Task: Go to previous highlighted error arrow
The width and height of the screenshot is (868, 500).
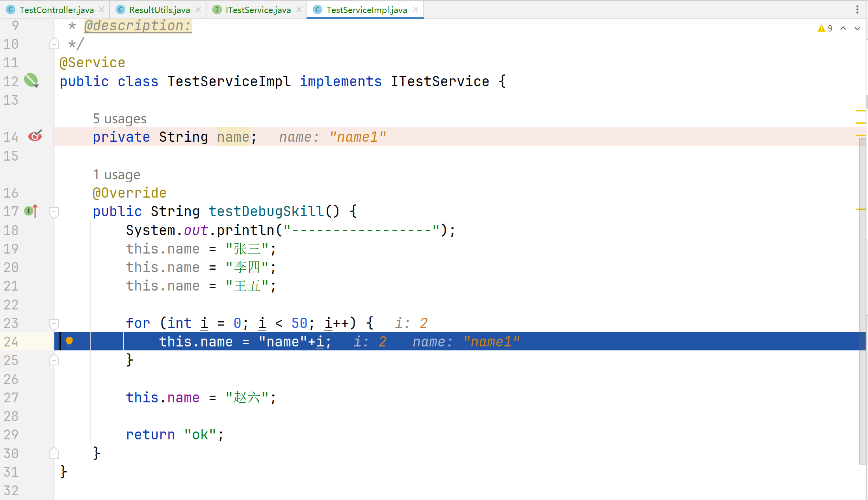Action: pos(843,28)
